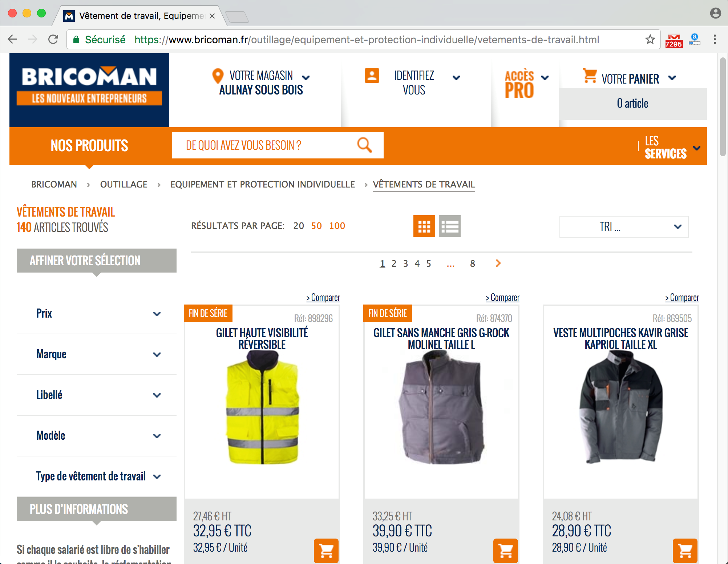728x564 pixels.
Task: Add Gilet Sans Manche G-Rock to cart
Action: [506, 551]
